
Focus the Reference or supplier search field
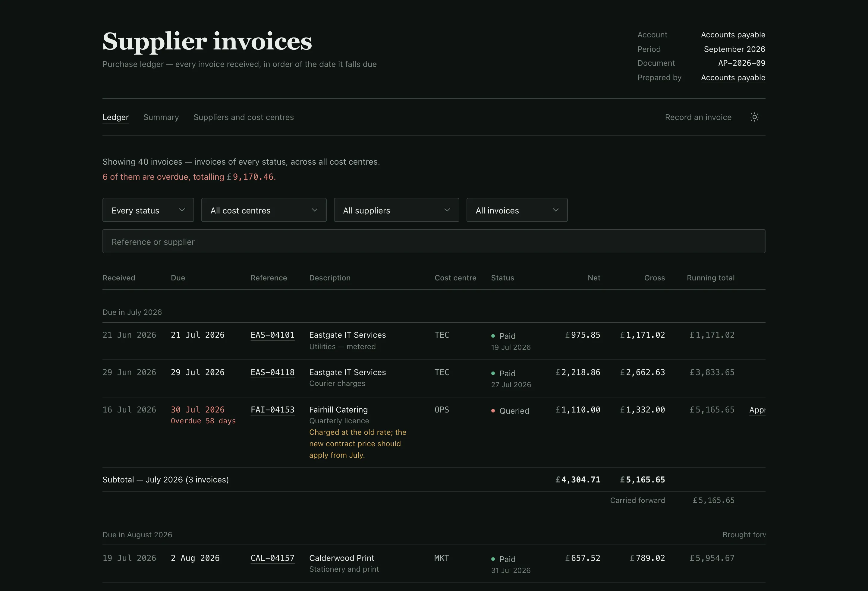coord(434,241)
